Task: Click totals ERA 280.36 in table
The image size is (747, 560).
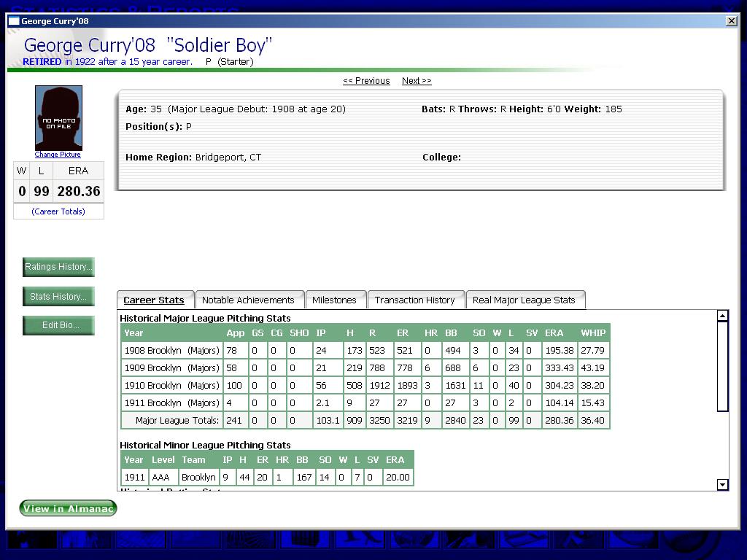Action: (560, 421)
